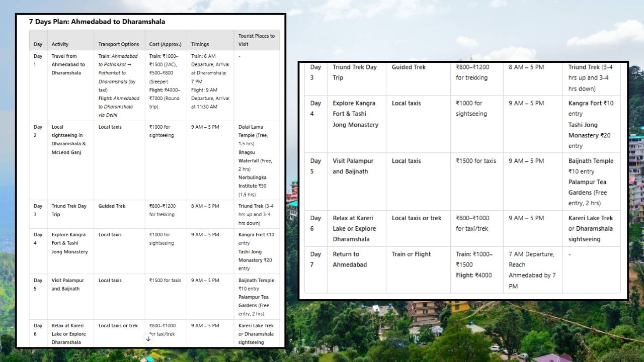Select '8 AM – 5 PM' in left table
Viewport: 644px width, 362px height.
pyautogui.click(x=205, y=206)
